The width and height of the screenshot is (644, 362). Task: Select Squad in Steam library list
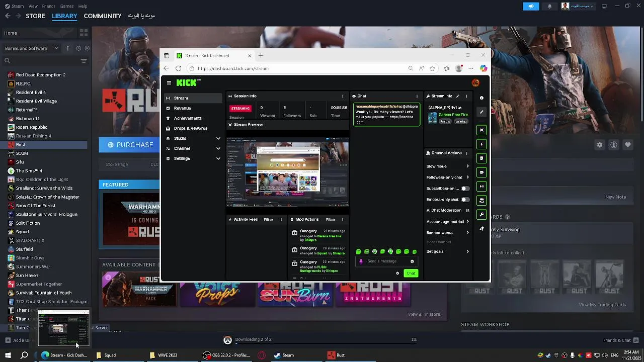click(x=22, y=232)
